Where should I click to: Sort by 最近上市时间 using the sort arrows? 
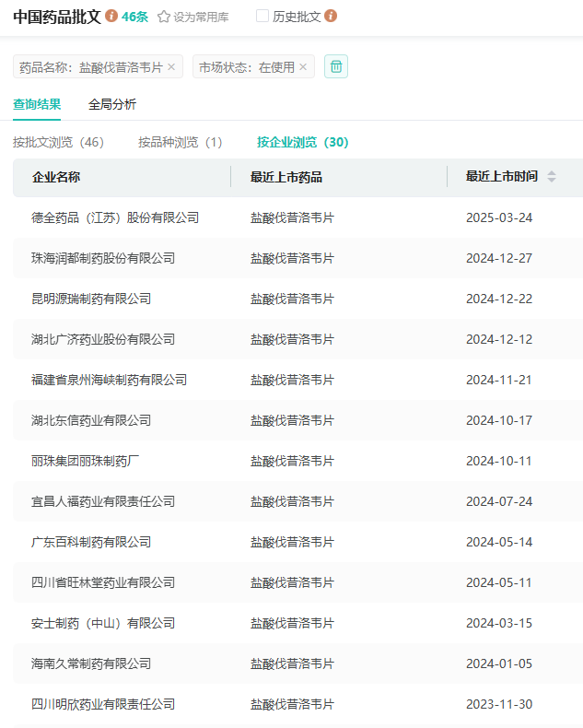(x=552, y=177)
